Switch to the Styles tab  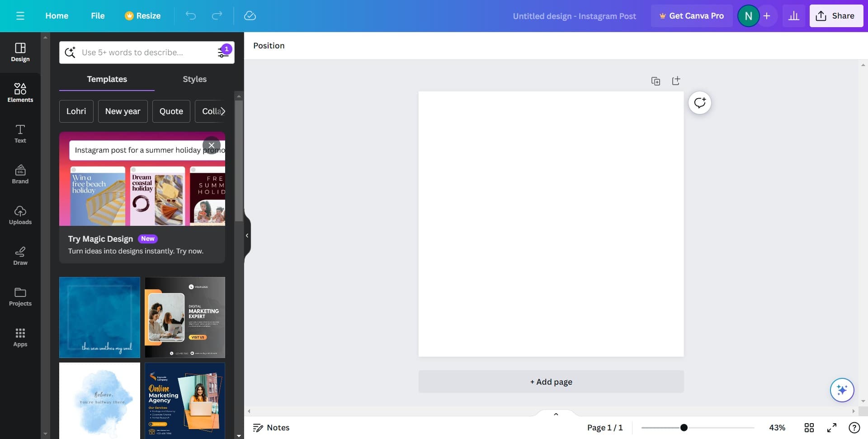194,79
